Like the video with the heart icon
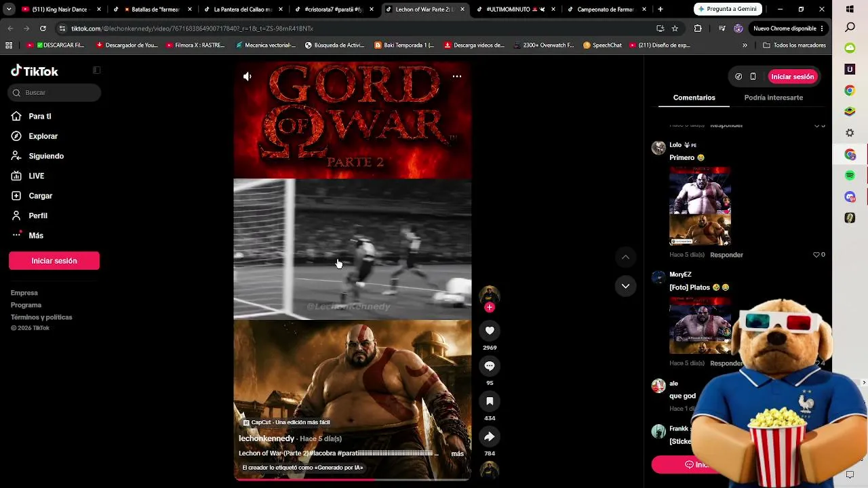The image size is (868, 488). pos(490,330)
